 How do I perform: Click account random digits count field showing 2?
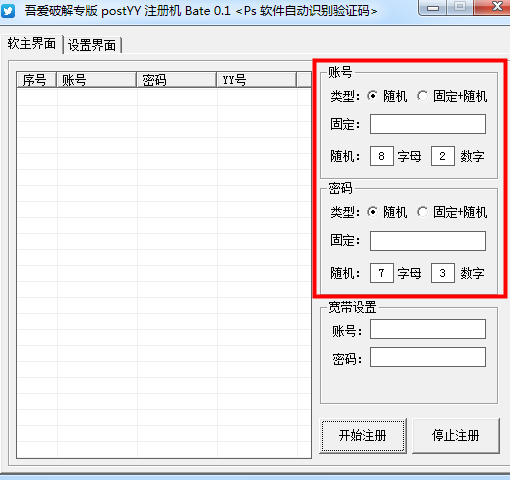(x=442, y=156)
